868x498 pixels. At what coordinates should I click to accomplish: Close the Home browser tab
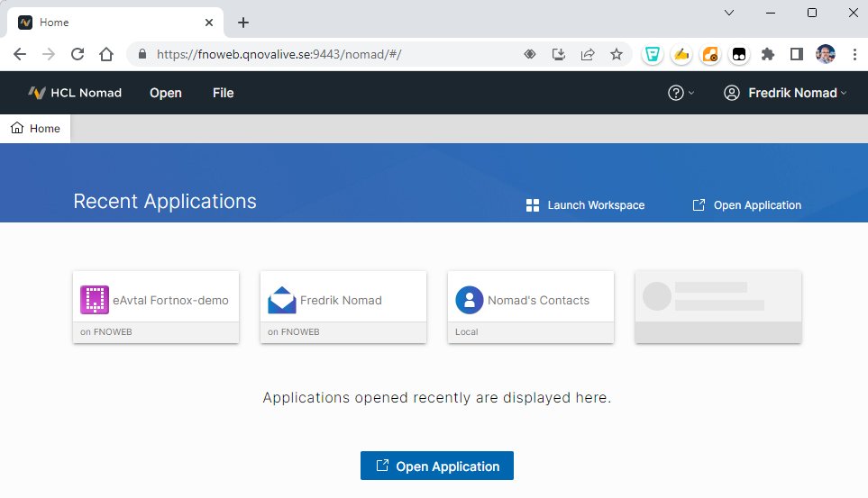[x=209, y=23]
